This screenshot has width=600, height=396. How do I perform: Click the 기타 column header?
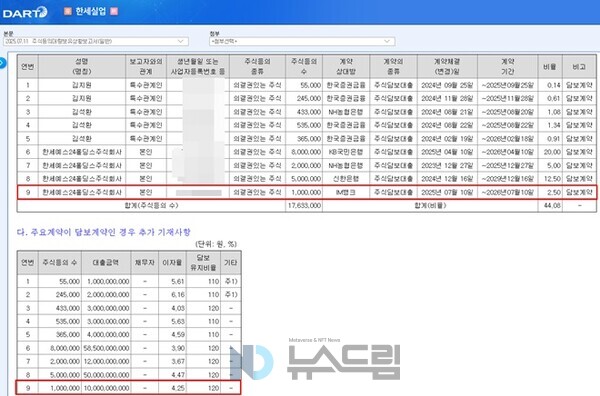[x=231, y=262]
